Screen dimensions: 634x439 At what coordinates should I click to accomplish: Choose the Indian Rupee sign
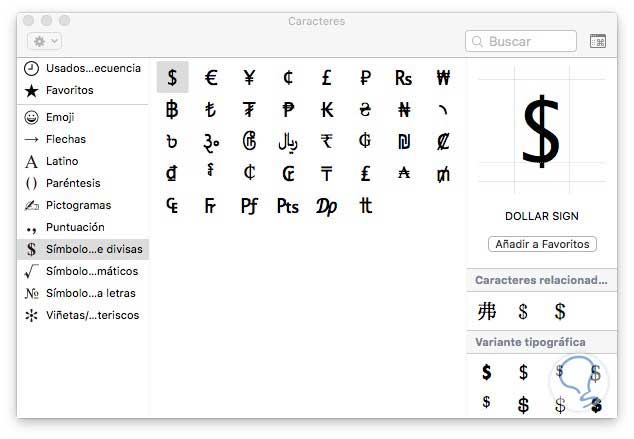pos(327,141)
